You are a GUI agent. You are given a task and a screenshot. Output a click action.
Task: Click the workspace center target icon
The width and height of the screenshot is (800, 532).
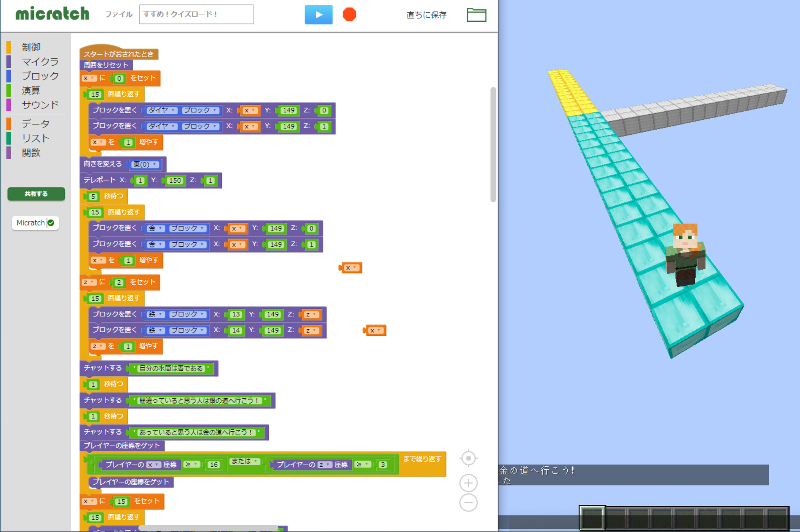(468, 458)
